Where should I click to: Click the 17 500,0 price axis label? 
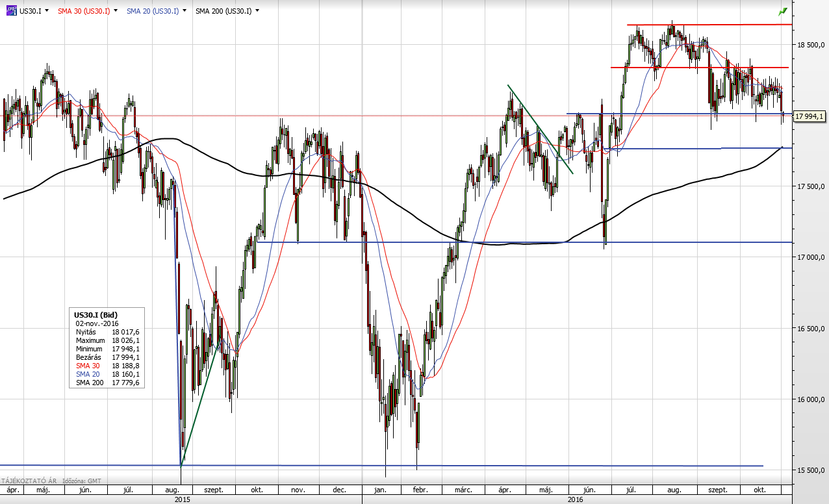tap(811, 186)
